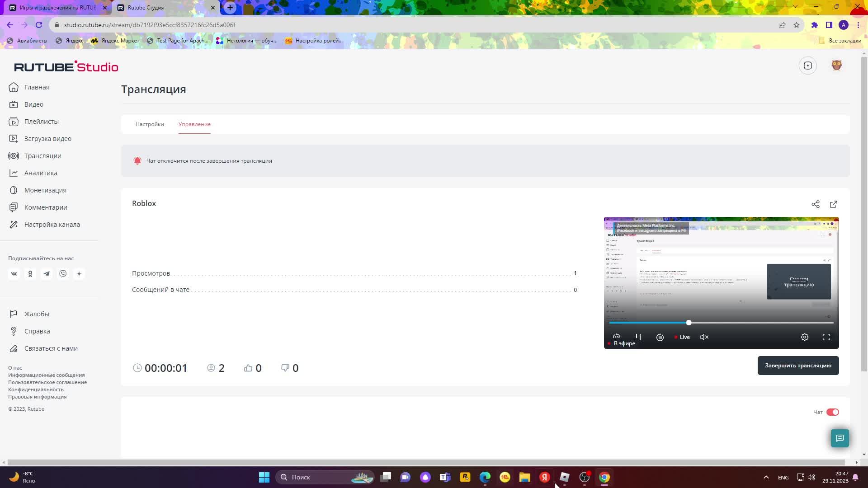Click the stream player progress bar
This screenshot has width=868, height=488.
click(746, 323)
